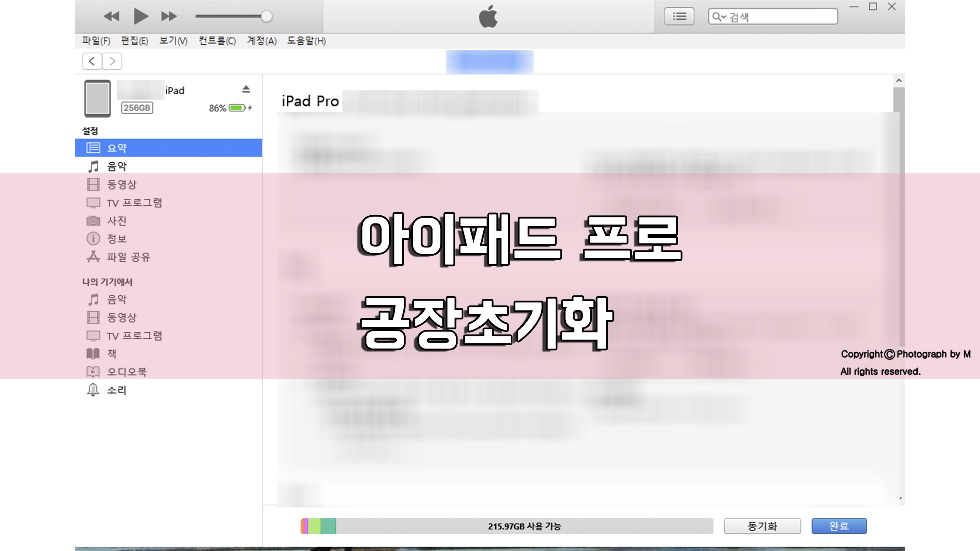Click the iPad device icon
This screenshot has height=551, width=980.
(97, 98)
